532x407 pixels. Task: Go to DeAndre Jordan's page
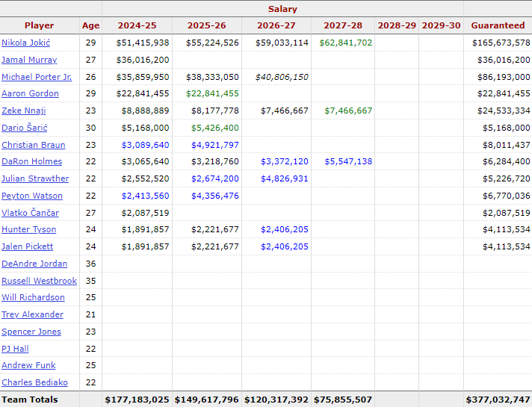pyautogui.click(x=34, y=264)
